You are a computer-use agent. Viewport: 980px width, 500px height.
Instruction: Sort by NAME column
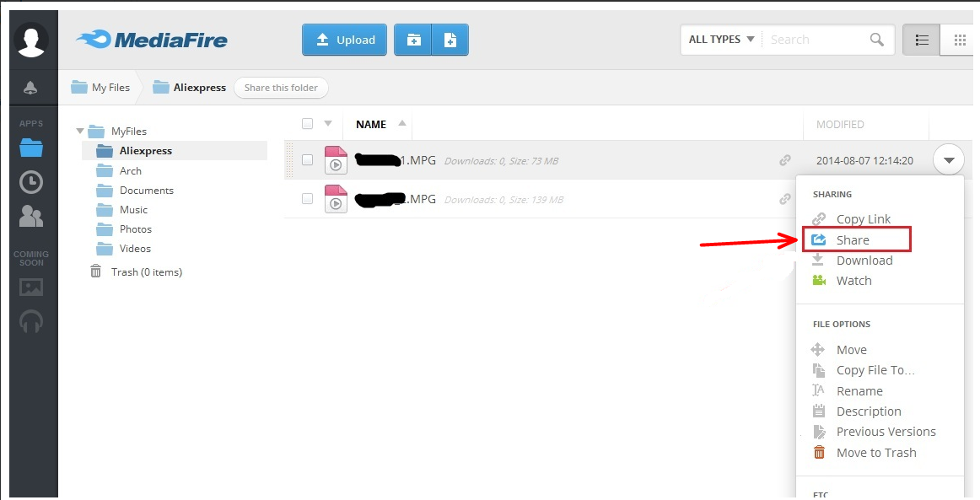(x=371, y=125)
